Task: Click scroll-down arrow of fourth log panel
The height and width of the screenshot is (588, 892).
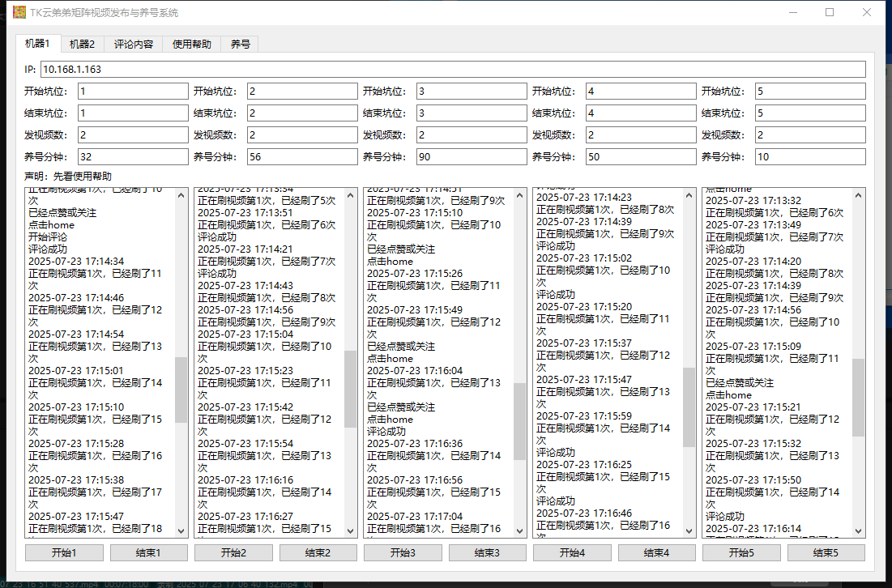Action: coord(689,531)
